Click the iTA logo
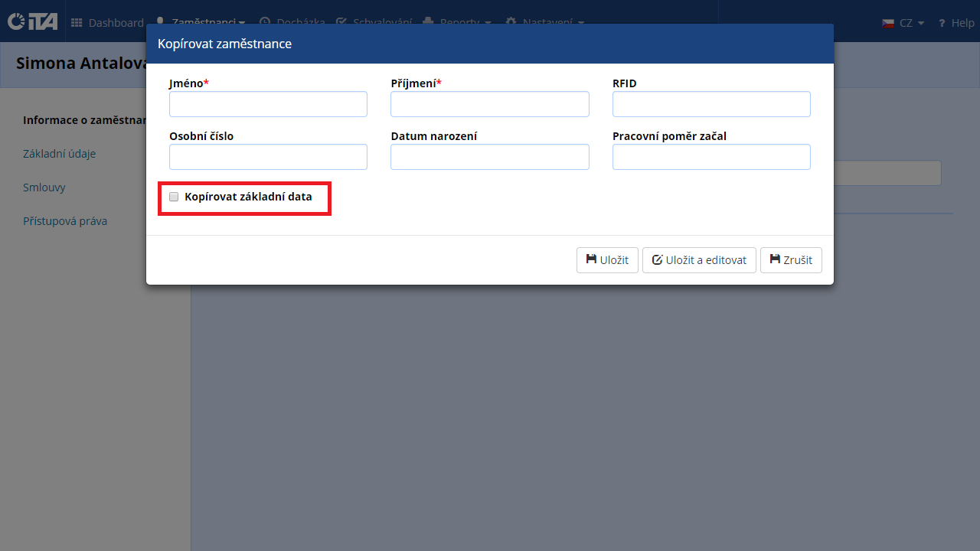The height and width of the screenshot is (551, 980). pyautogui.click(x=32, y=22)
